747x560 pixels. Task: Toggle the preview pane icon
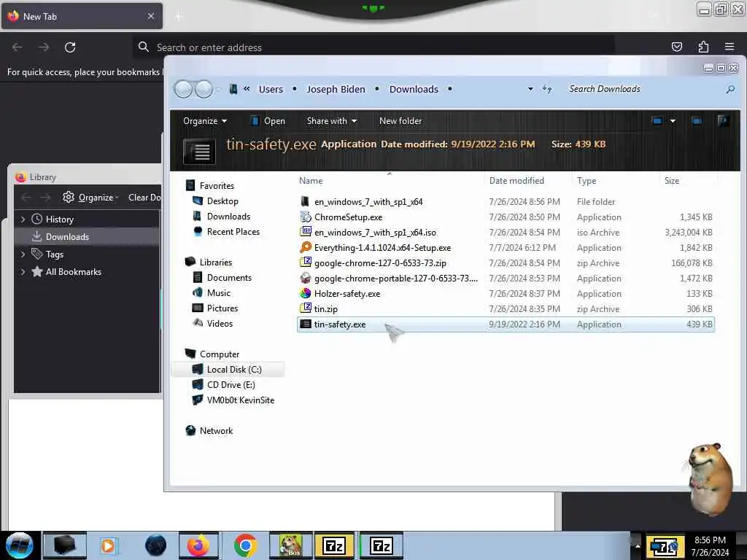pyautogui.click(x=697, y=121)
